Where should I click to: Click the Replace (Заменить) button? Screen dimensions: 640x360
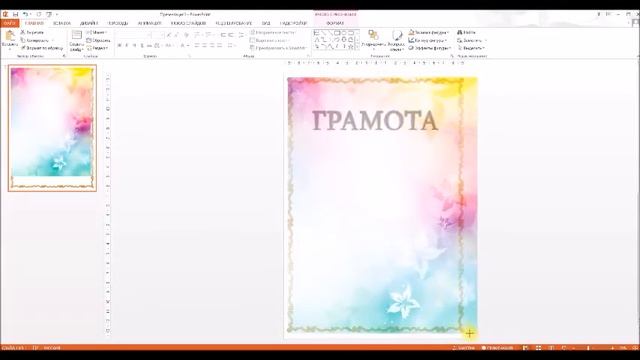pos(472,40)
